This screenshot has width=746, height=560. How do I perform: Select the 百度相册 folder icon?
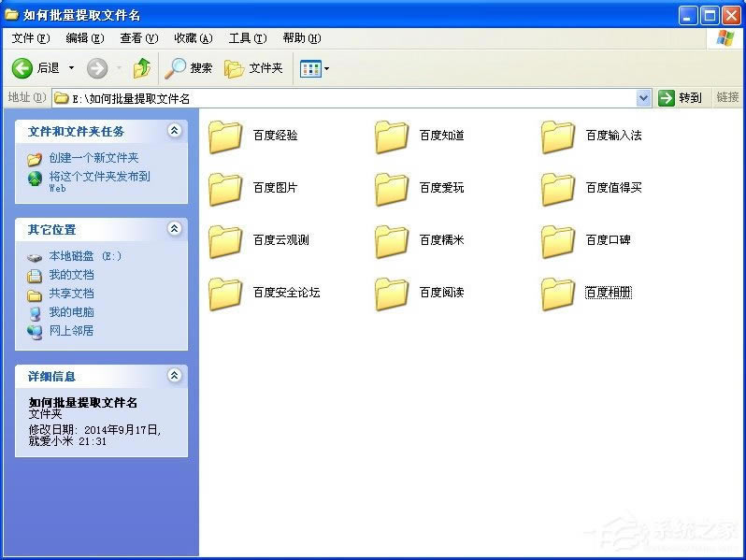[558, 294]
